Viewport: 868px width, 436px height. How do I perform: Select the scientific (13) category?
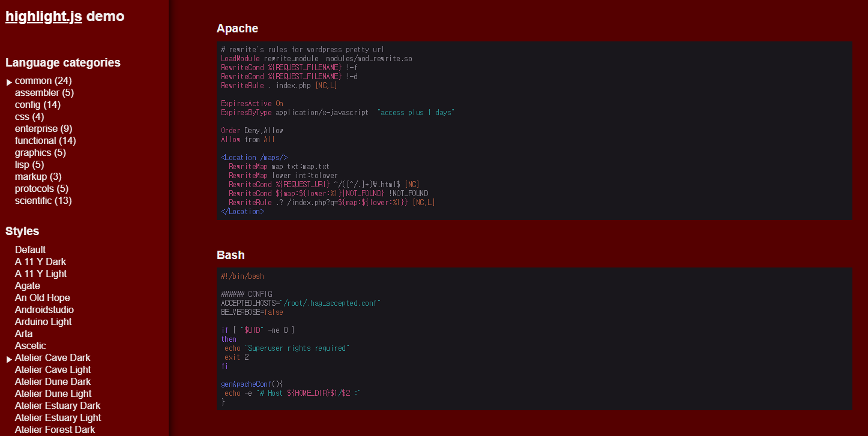pos(43,200)
